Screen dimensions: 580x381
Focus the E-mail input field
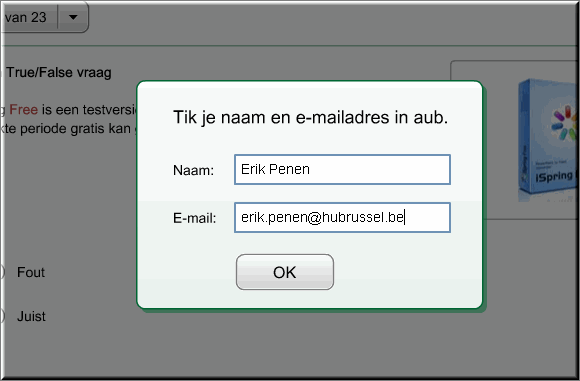click(342, 218)
